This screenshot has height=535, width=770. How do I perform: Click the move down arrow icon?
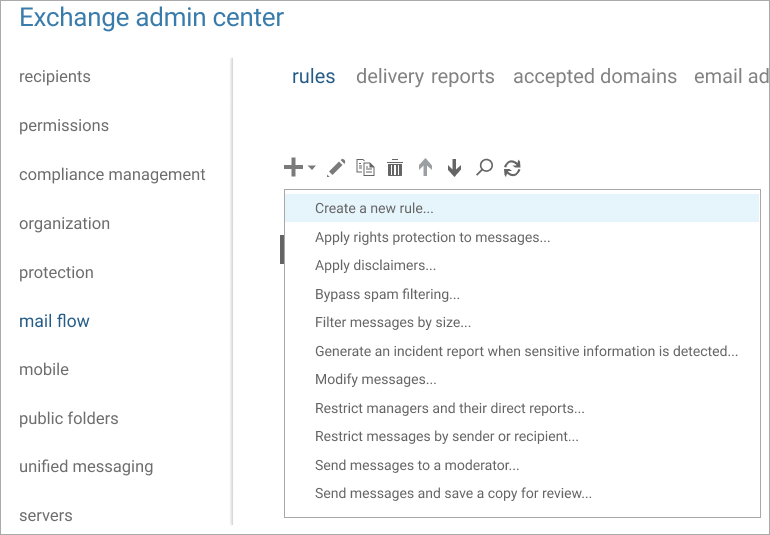tap(455, 168)
